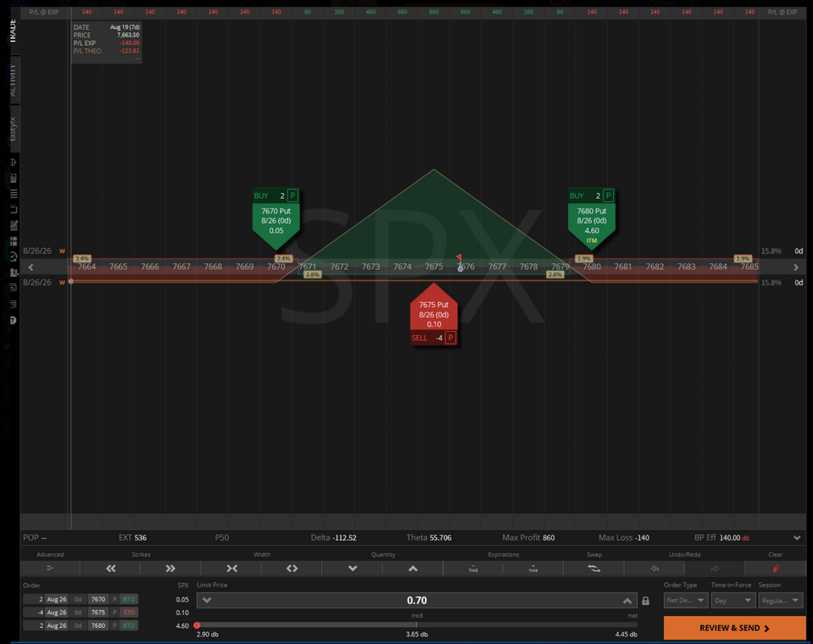This screenshot has height=644, width=813.
Task: Click the mid marker on price slider
Action: pyautogui.click(x=417, y=616)
